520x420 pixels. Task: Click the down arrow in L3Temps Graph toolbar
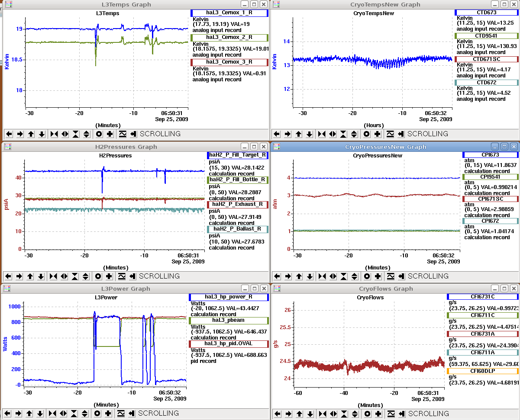pos(42,134)
